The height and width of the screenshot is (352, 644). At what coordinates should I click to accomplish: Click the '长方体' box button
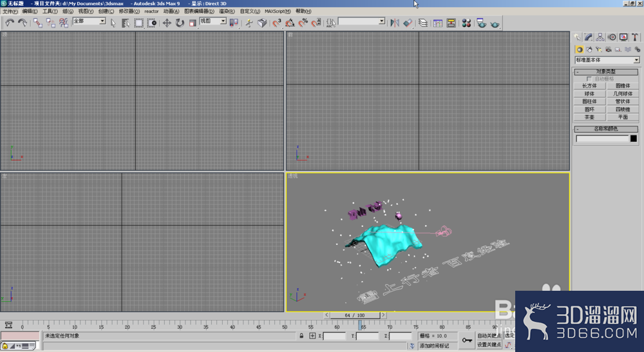coord(589,86)
